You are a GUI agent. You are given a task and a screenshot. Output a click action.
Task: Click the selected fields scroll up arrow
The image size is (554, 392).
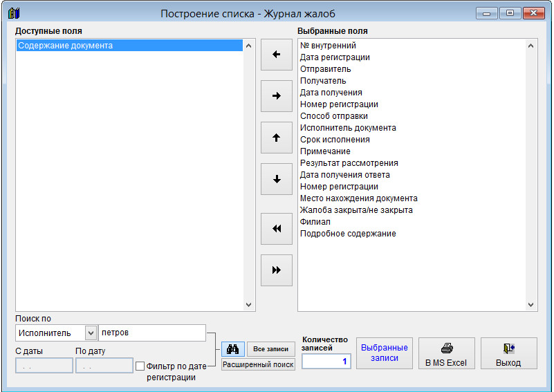tap(530, 46)
